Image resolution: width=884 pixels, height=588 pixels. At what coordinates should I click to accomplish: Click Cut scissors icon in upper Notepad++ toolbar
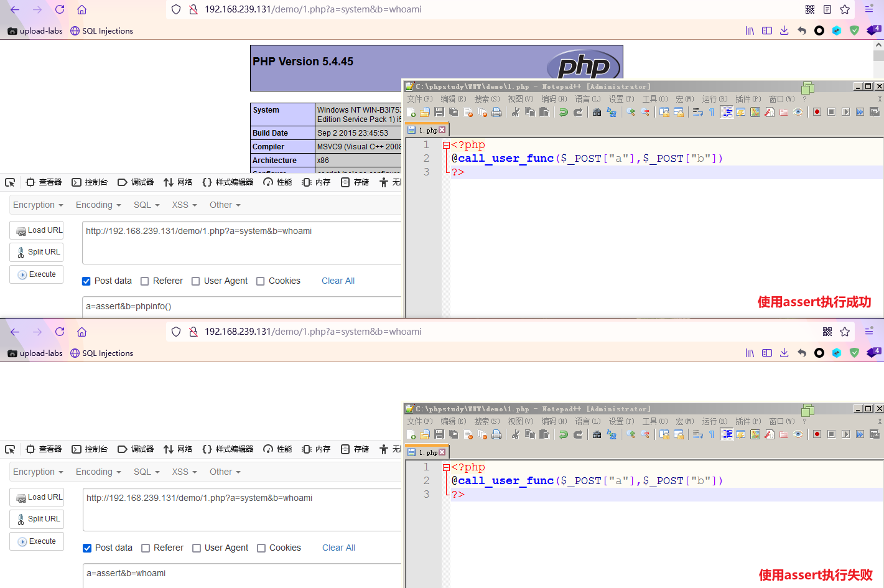[516, 112]
